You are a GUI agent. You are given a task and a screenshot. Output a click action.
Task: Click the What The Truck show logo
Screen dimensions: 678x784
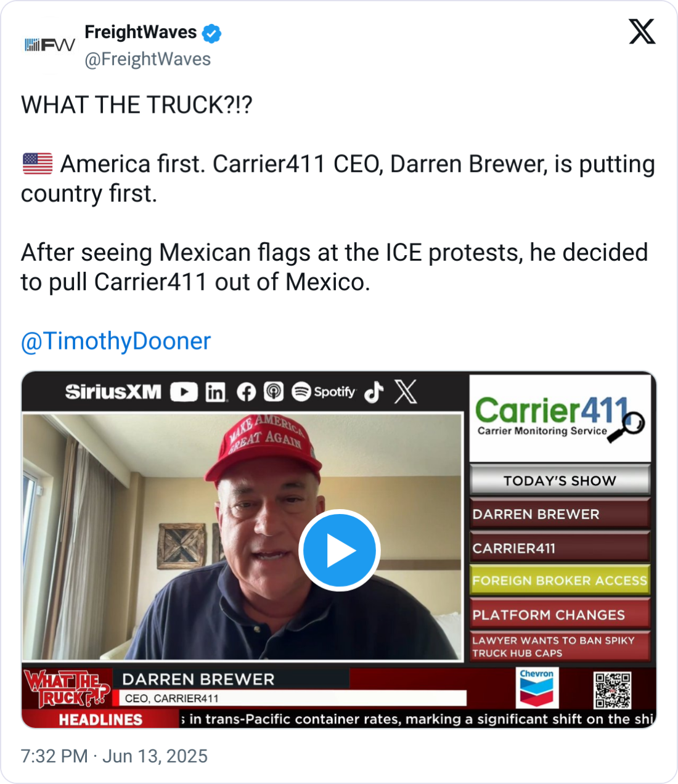pos(67,688)
